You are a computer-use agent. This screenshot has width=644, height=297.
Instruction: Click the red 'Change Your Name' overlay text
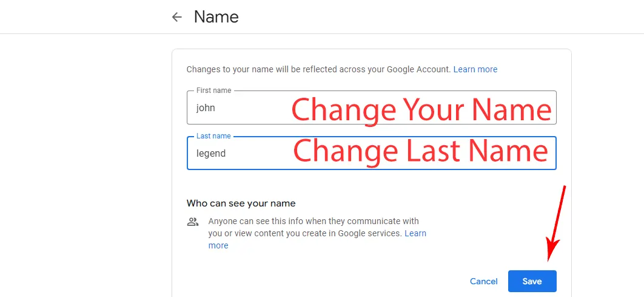(x=421, y=110)
